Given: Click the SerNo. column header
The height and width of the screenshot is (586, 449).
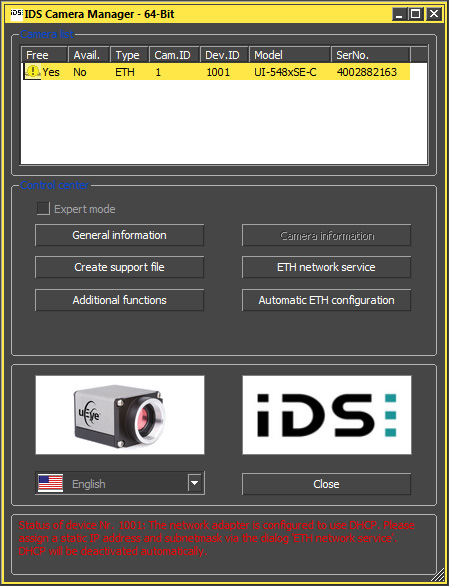Looking at the screenshot, I should click(x=370, y=55).
